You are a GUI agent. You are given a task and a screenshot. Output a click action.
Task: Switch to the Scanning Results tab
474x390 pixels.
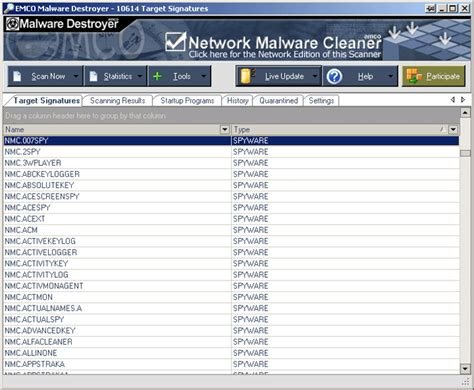tap(117, 101)
